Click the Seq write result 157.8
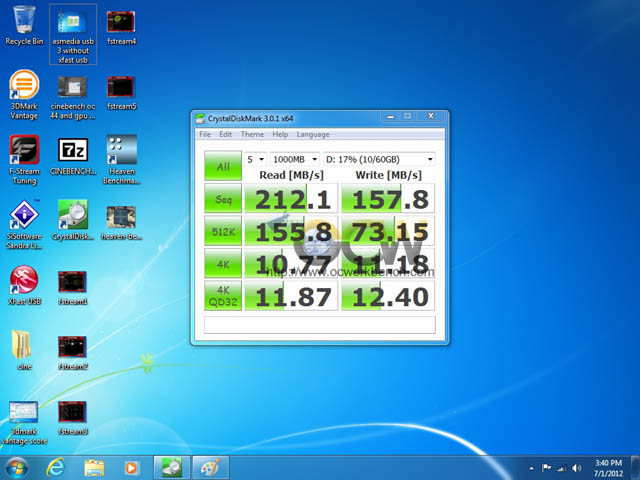Viewport: 640px width, 480px height. click(x=388, y=198)
